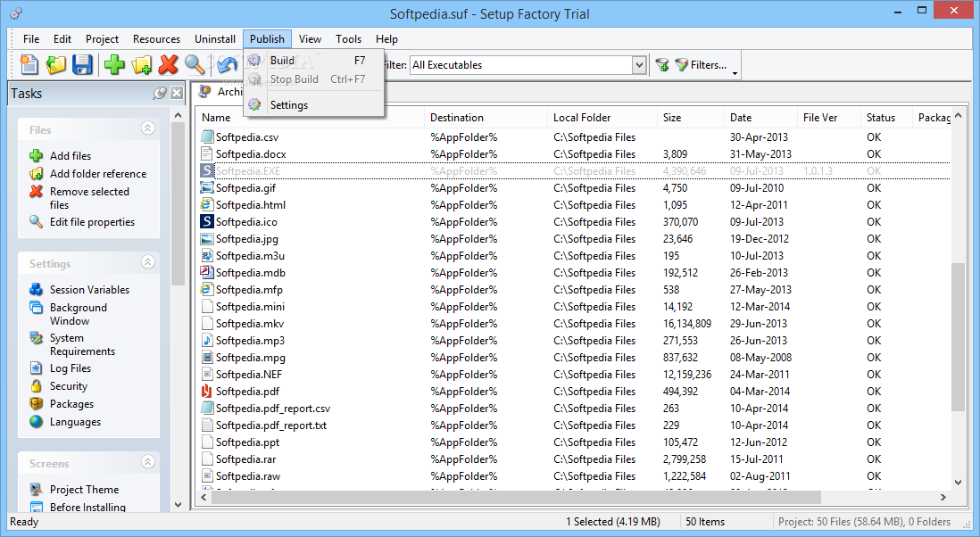
Task: Click the Softpedia.html file icon
Action: pos(206,205)
